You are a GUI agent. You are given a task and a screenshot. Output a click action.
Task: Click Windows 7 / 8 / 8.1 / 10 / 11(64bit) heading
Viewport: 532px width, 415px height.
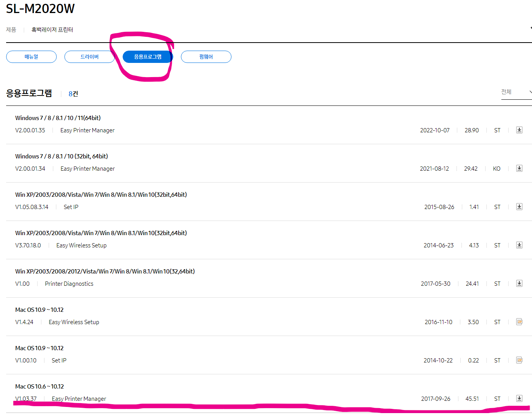coord(58,118)
